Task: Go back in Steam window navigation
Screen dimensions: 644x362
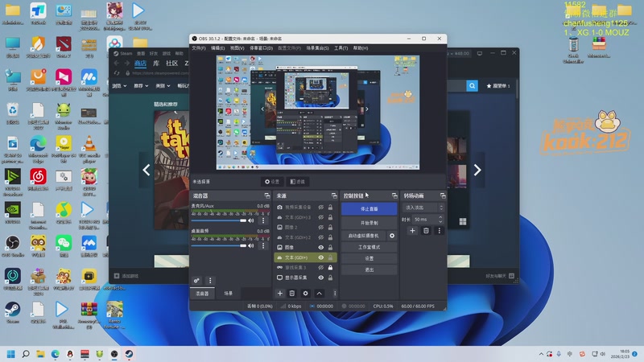Action: [x=117, y=64]
